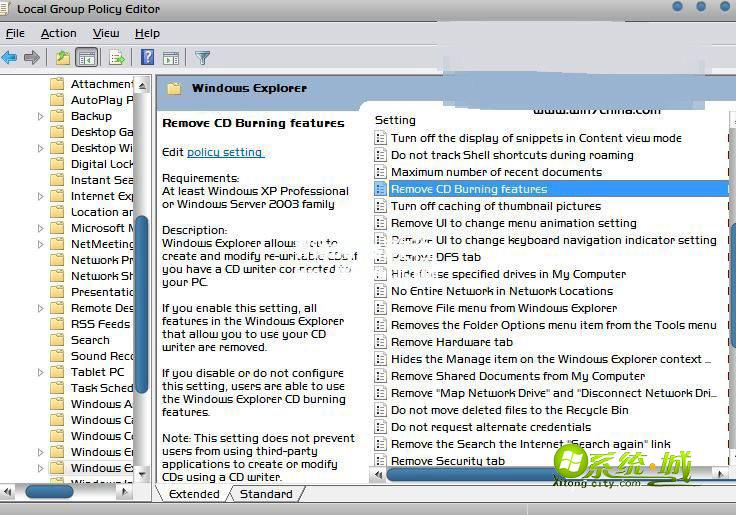Open the View menu
Viewport: 736px width, 515px height.
click(106, 33)
